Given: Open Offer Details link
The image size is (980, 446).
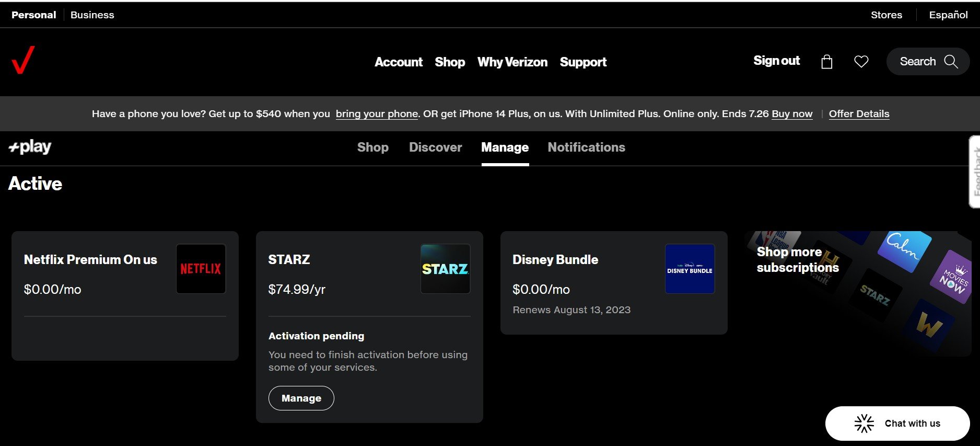Looking at the screenshot, I should click(859, 114).
